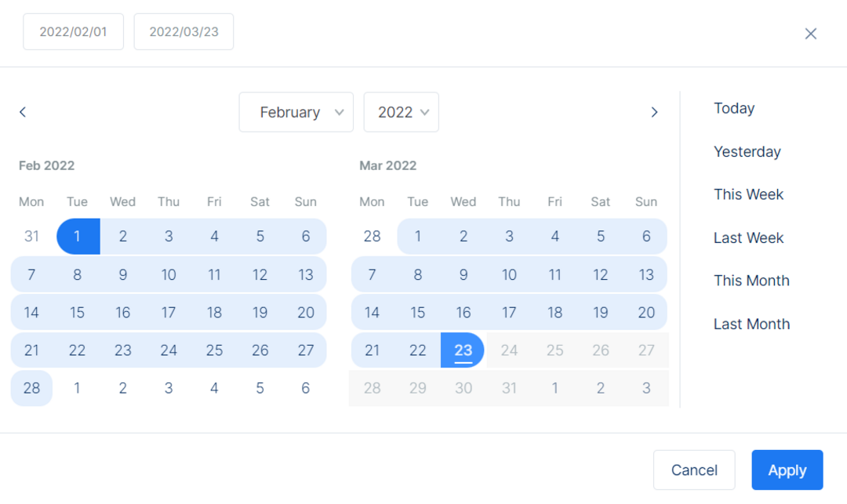
Task: Close the date picker with X icon
Action: 811,34
